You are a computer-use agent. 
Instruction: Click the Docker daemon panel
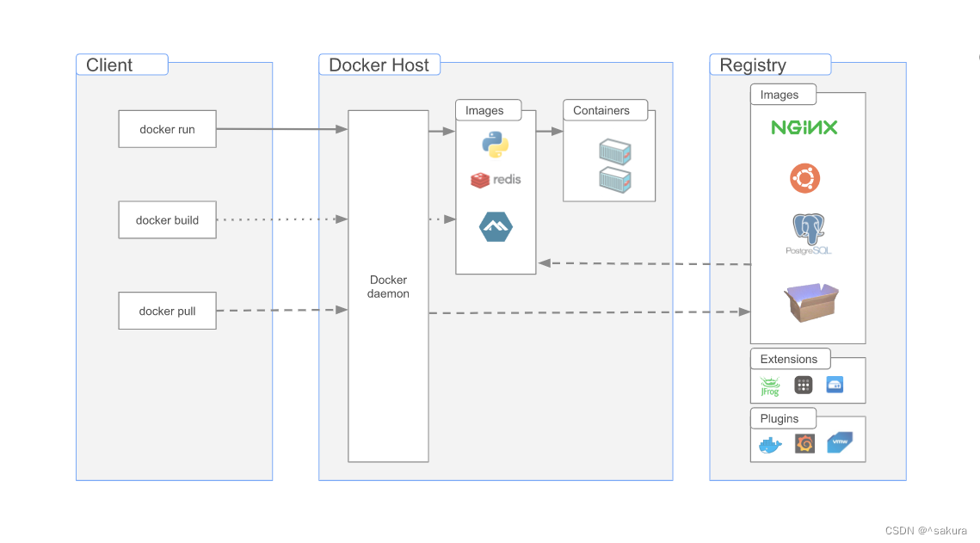388,287
